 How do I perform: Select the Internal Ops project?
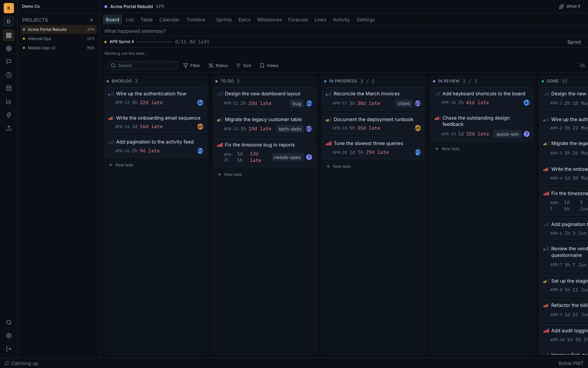(59, 39)
